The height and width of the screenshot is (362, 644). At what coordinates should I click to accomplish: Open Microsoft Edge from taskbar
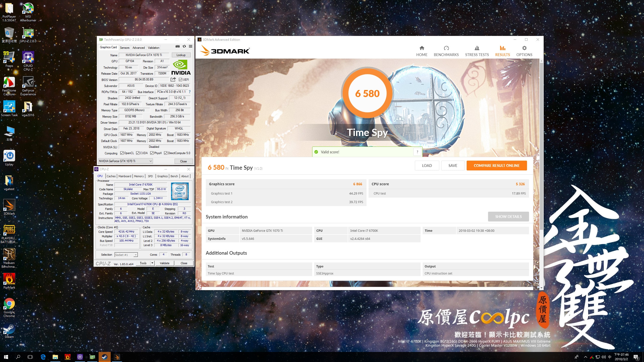[43, 357]
